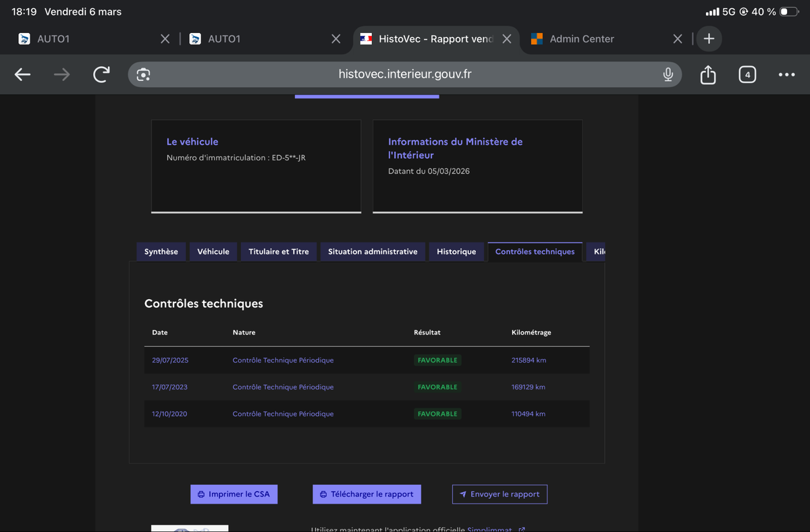Click FAVORABLE badge for 12/10/2020 inspection
This screenshot has height=532, width=810.
437,414
